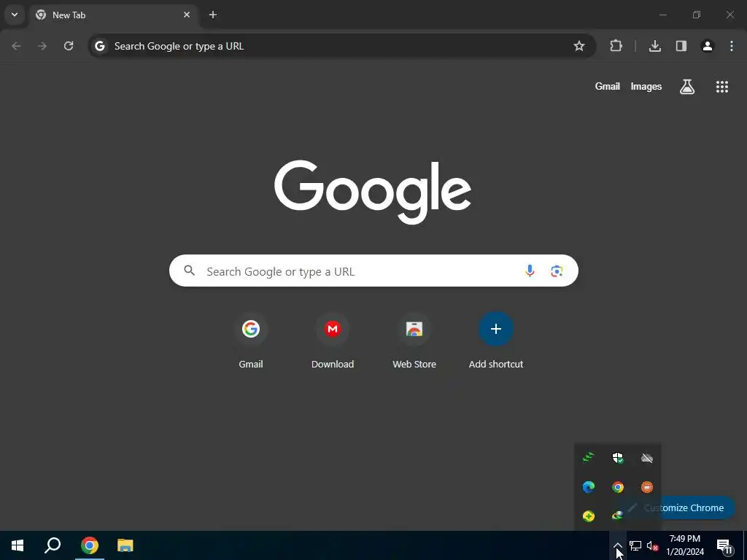The image size is (747, 560).
Task: Open a new tab with the plus button
Action: tap(213, 15)
